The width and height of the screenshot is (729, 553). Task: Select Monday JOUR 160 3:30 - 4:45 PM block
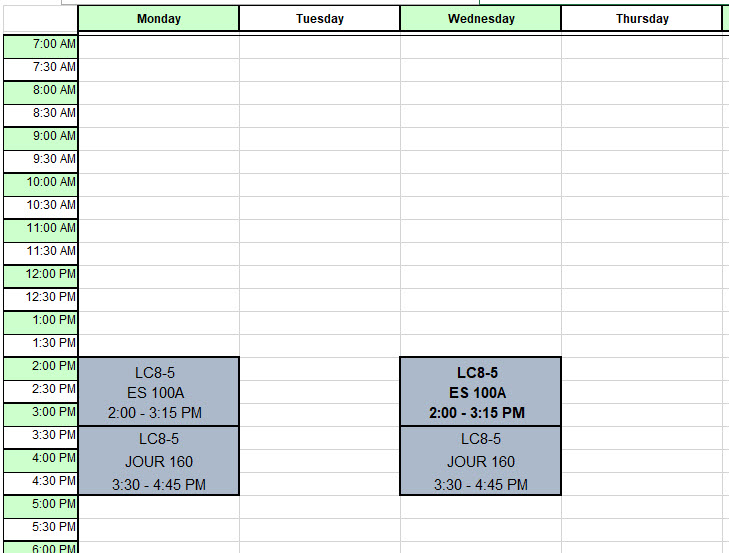pos(159,461)
